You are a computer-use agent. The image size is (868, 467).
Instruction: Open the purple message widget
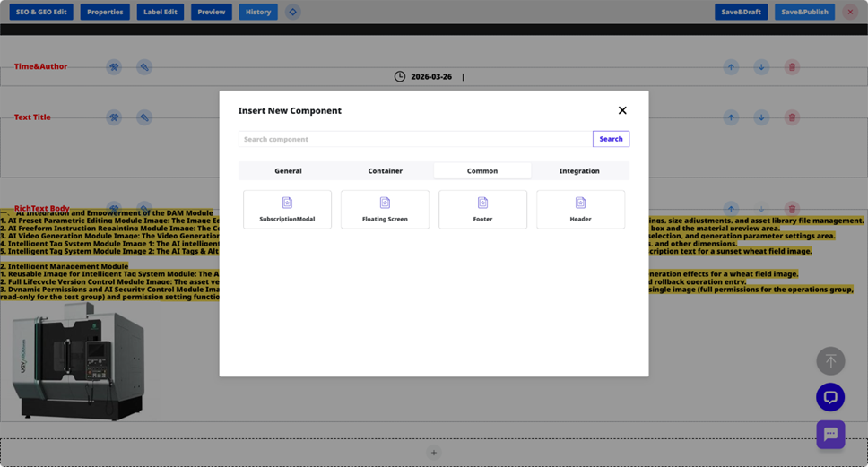coord(830,435)
